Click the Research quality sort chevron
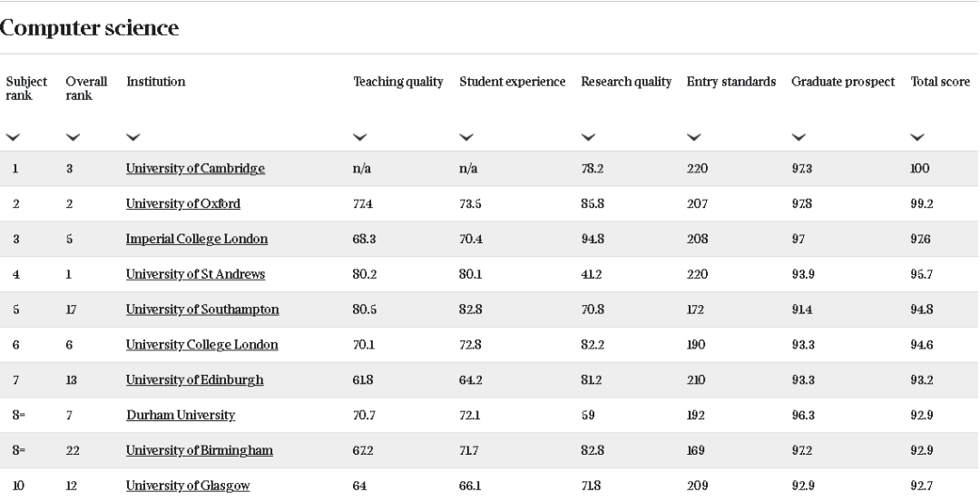 [588, 137]
